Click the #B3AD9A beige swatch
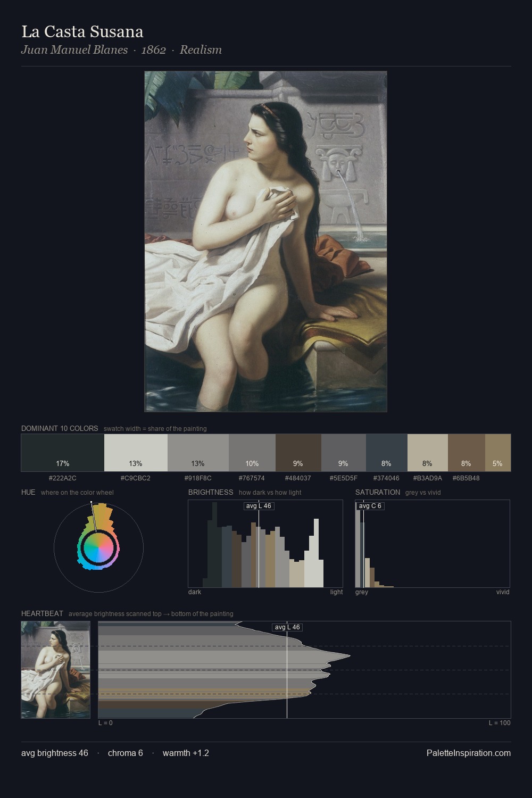The height and width of the screenshot is (798, 532). (428, 453)
